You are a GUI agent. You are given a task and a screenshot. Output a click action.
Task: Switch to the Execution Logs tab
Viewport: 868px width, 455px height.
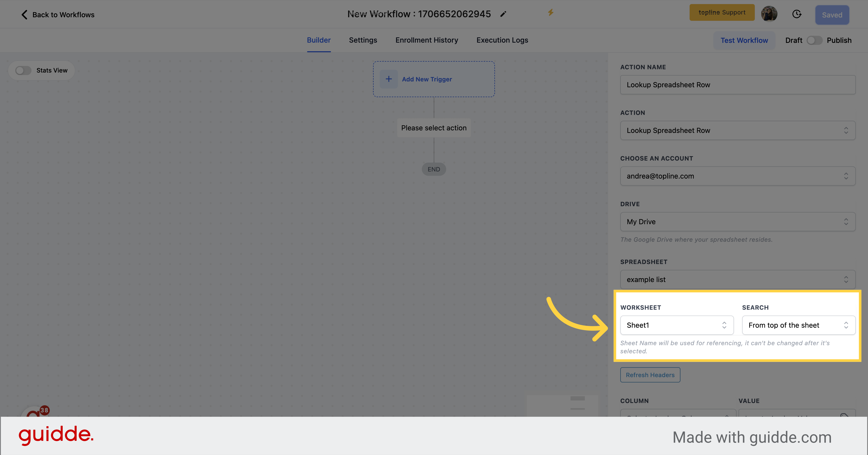[x=502, y=40]
